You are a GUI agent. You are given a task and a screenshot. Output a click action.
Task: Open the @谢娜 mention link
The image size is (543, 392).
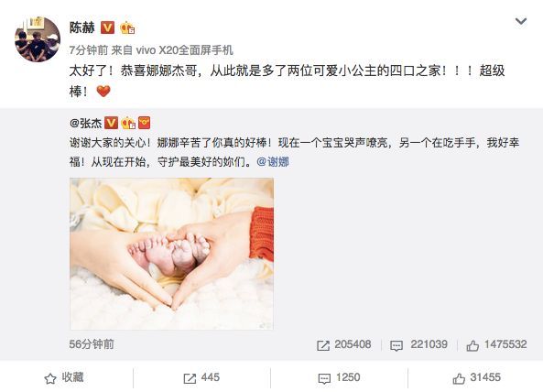(273, 162)
